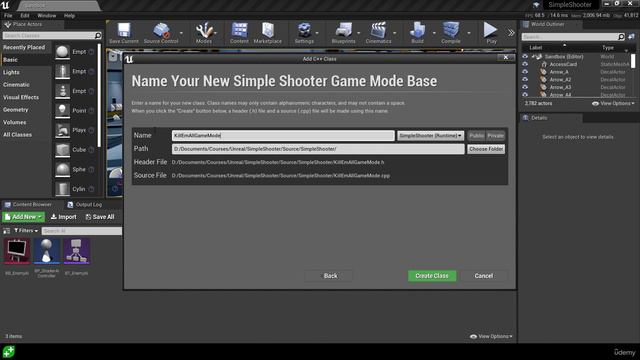
Task: Open World Outliner View Options
Action: (613, 104)
